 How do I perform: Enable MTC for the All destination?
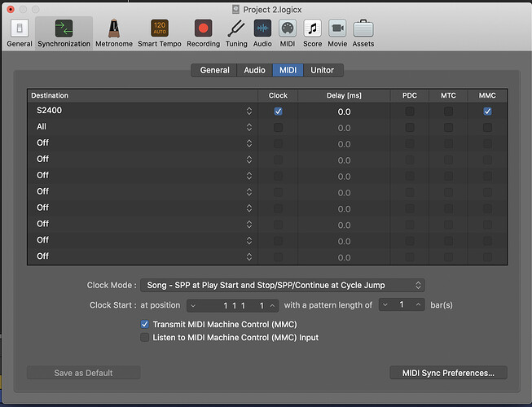point(449,128)
